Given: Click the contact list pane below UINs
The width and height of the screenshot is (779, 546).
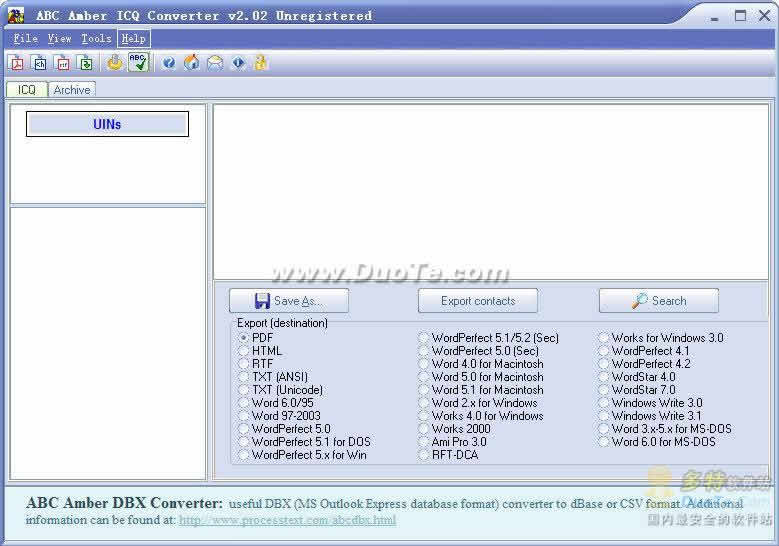Looking at the screenshot, I should coord(108,343).
